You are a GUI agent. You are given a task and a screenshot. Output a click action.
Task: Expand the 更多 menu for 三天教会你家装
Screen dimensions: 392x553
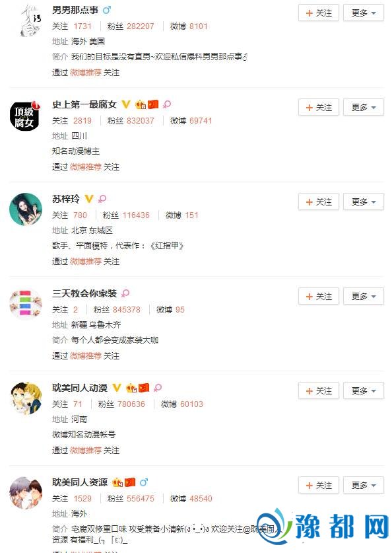tap(364, 297)
